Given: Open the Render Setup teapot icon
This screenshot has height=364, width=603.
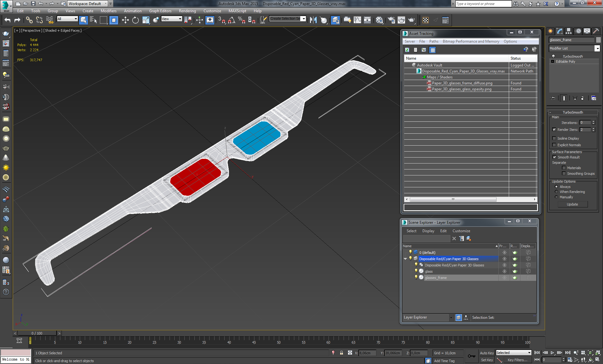Looking at the screenshot, I should [x=391, y=20].
